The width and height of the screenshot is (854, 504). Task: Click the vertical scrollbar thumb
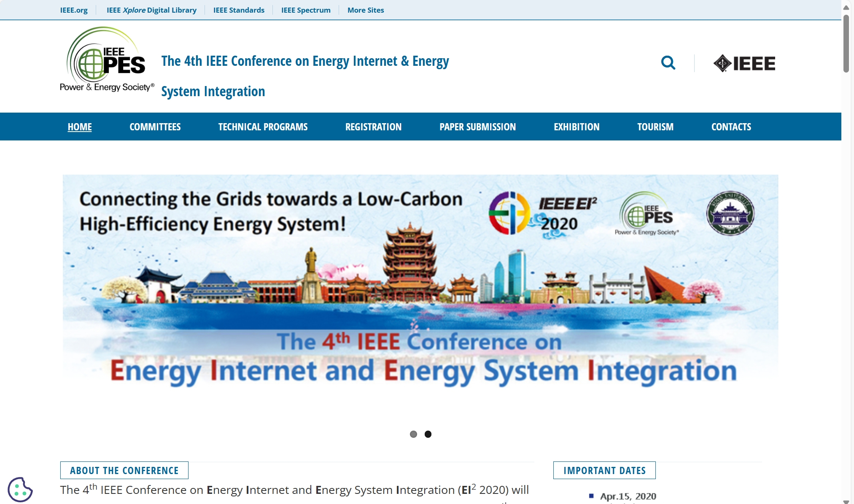click(846, 44)
